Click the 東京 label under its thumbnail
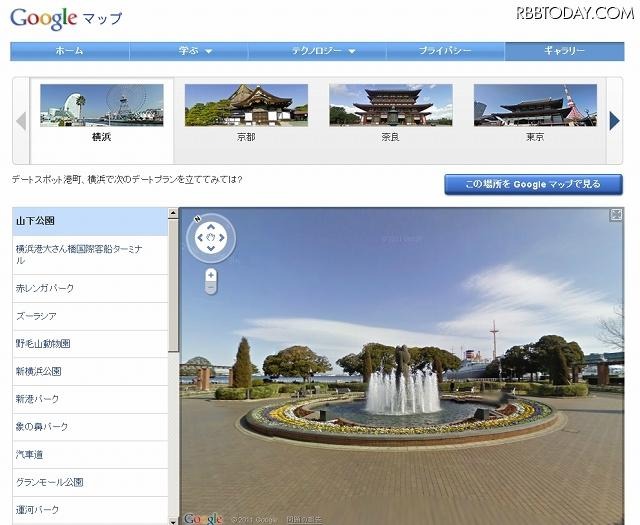Viewport: 640px width, 525px height. 535,137
